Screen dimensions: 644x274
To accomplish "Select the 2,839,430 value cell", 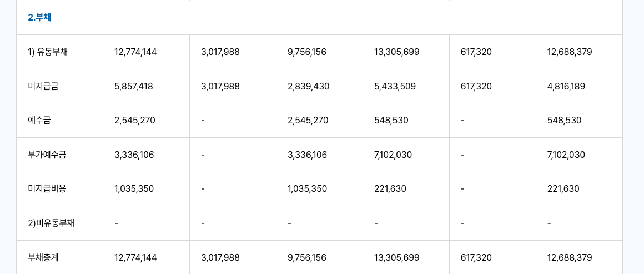I will click(308, 86).
